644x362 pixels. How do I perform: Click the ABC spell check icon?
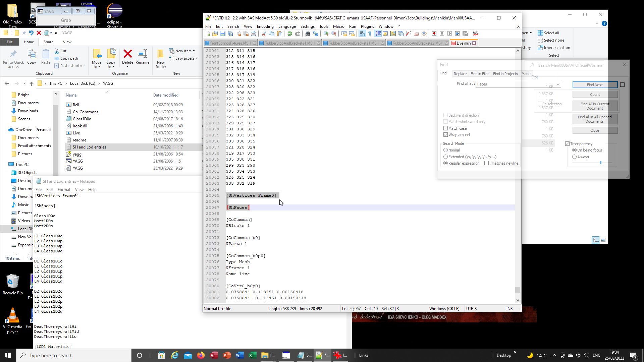[476, 33]
